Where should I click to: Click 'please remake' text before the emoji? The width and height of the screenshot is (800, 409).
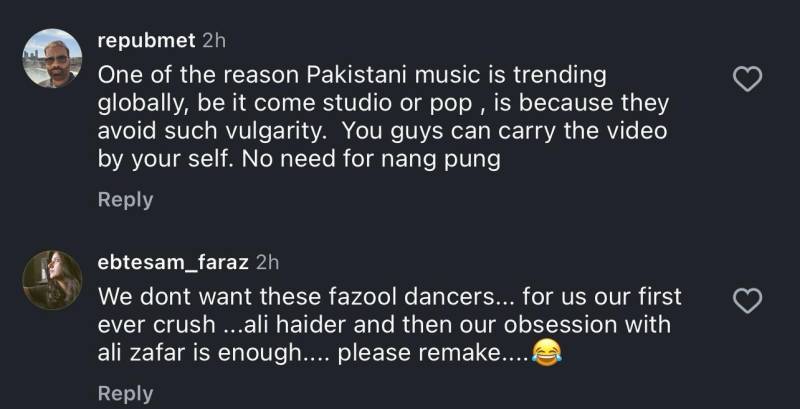421,354
